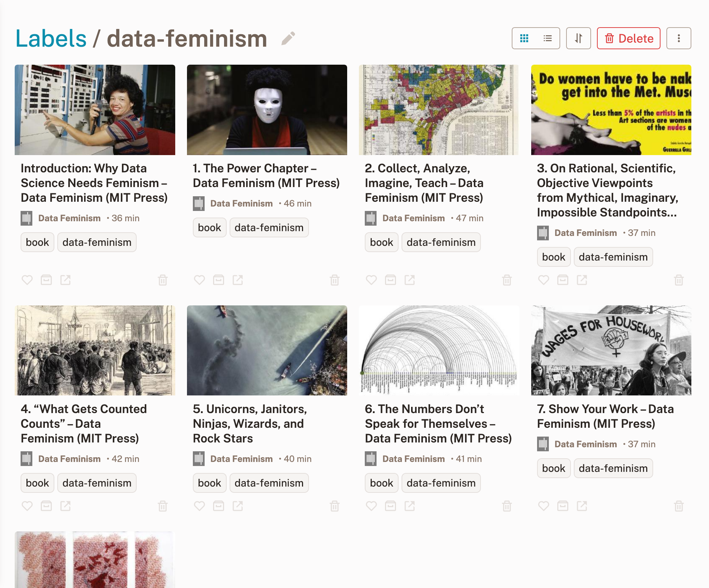The height and width of the screenshot is (588, 709).
Task: Open original link of Collect, Analyze article
Action: coord(410,280)
